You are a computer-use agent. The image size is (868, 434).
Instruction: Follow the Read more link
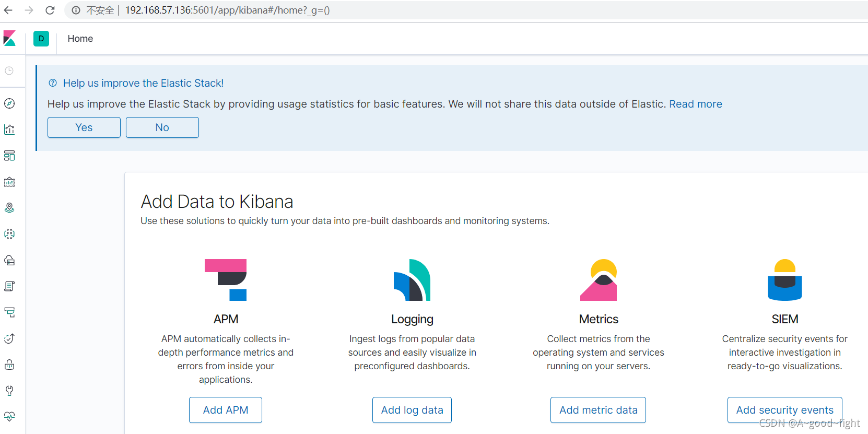696,104
